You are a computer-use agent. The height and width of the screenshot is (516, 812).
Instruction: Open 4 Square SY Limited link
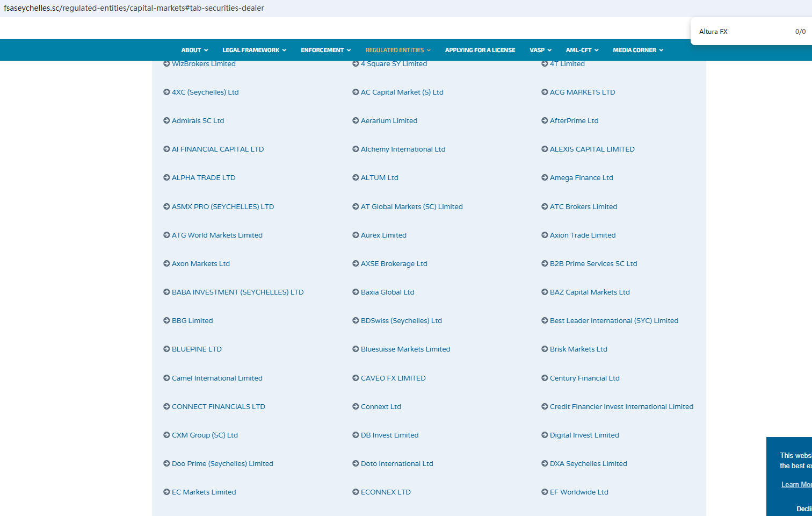pos(394,63)
